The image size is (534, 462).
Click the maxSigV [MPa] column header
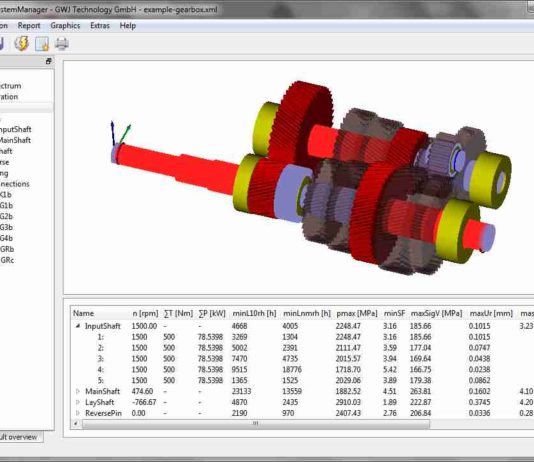click(436, 313)
